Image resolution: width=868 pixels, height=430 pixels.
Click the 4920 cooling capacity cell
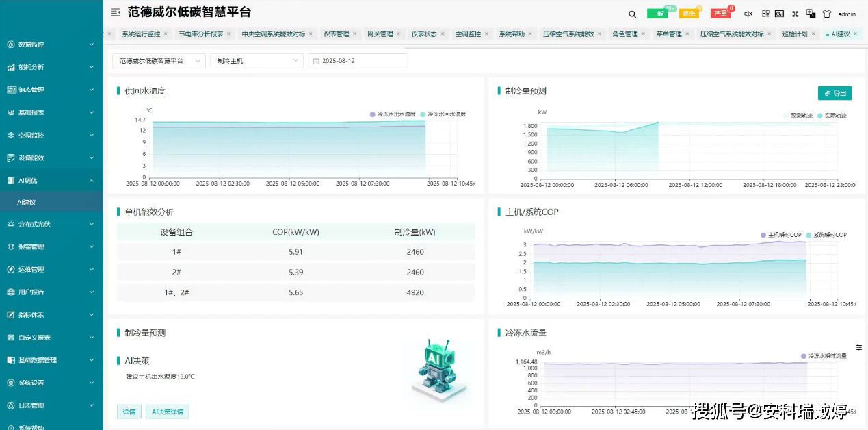[415, 292]
